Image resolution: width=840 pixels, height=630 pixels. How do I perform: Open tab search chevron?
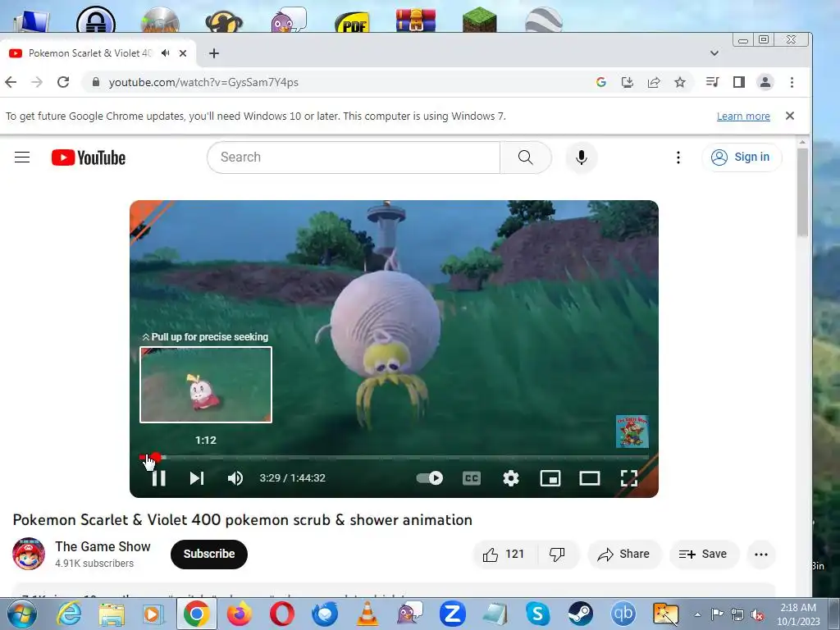click(714, 53)
